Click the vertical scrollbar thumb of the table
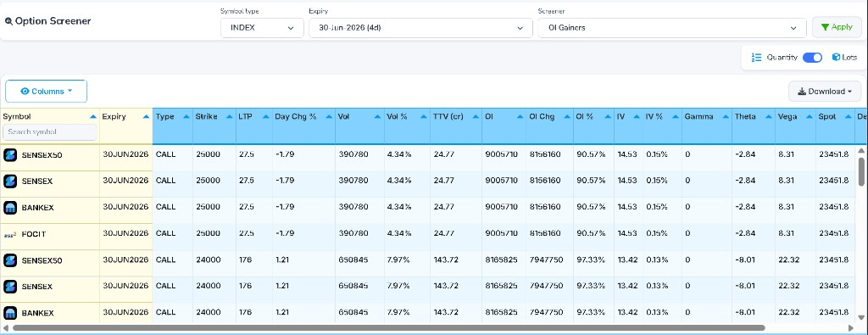 click(861, 171)
